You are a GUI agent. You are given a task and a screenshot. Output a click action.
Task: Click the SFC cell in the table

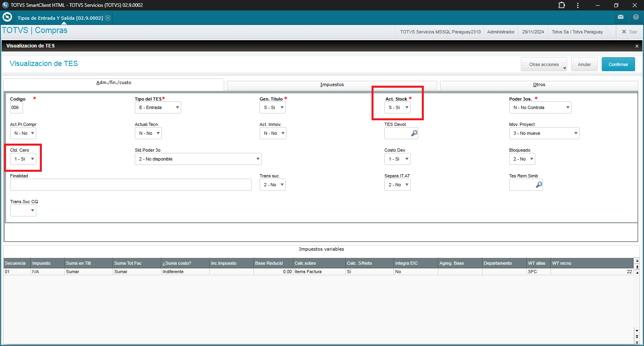pos(539,272)
